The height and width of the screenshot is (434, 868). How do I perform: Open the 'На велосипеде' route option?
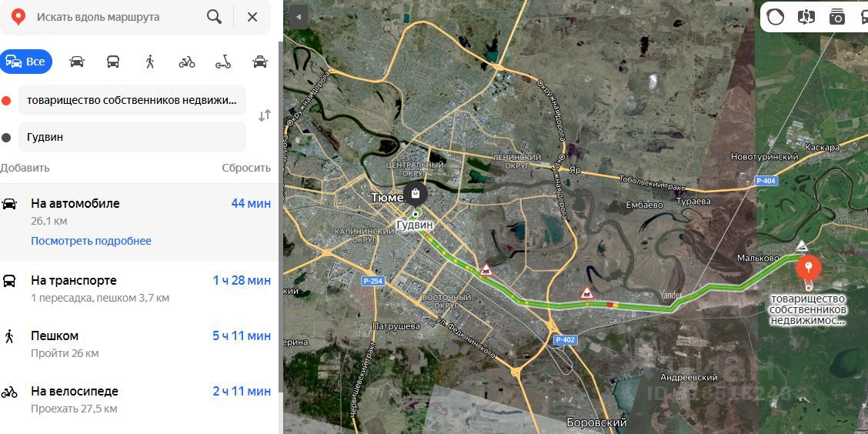[139, 399]
